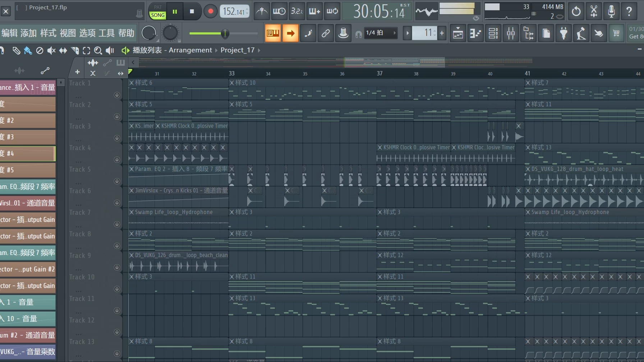Select the Zoom tool in playlist
Screen dimensions: 644x362
click(x=98, y=51)
